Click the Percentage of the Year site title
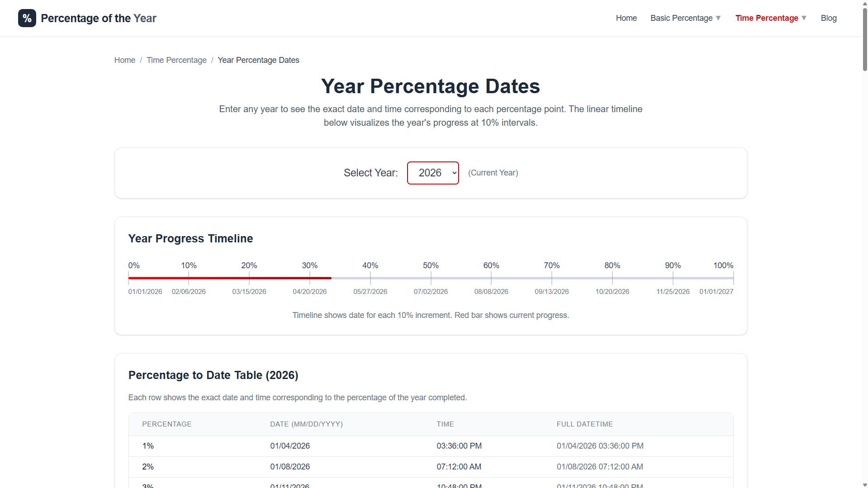This screenshot has height=488, width=868. [x=99, y=18]
